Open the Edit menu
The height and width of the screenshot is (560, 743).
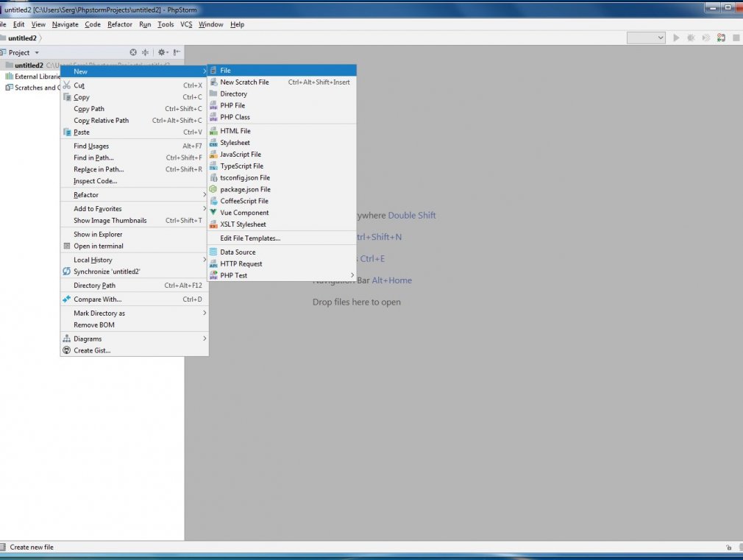tap(18, 24)
